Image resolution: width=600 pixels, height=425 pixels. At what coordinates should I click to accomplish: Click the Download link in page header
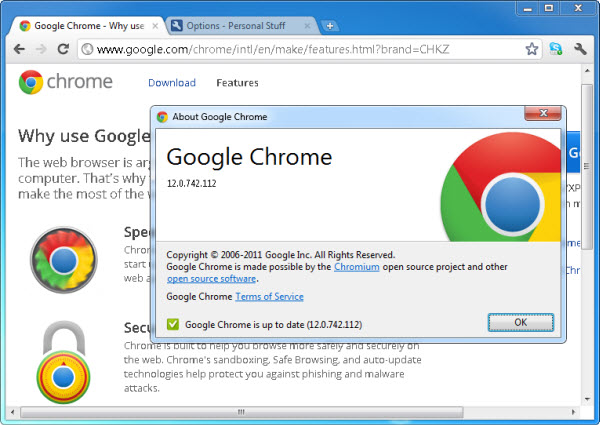click(x=171, y=83)
